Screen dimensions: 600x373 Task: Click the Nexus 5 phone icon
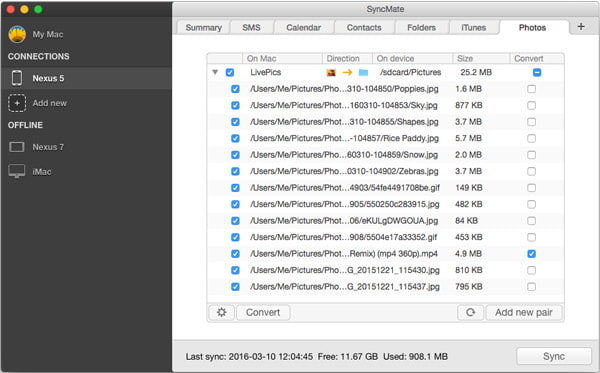[x=17, y=78]
